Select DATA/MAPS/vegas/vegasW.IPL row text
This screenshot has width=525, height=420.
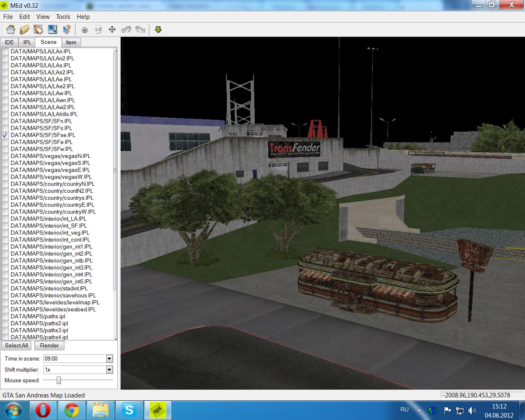(x=51, y=177)
